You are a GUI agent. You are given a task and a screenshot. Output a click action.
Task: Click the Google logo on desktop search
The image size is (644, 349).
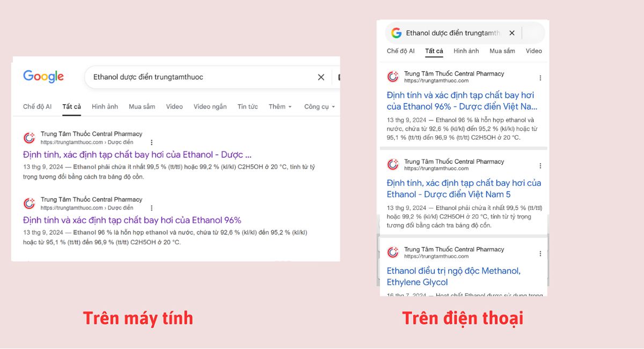pyautogui.click(x=43, y=76)
